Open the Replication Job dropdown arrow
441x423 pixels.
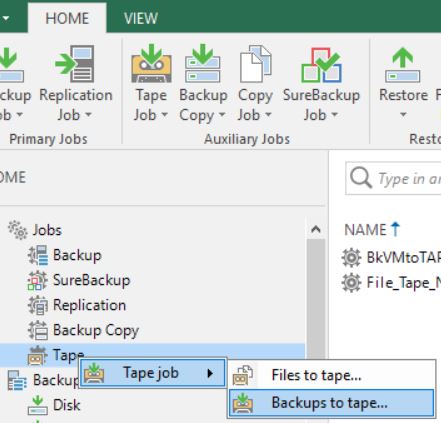point(88,115)
